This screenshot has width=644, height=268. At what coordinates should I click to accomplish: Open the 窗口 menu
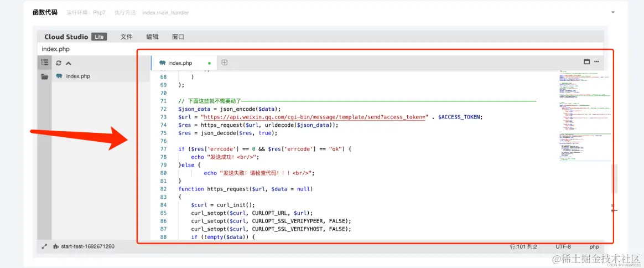pos(178,37)
